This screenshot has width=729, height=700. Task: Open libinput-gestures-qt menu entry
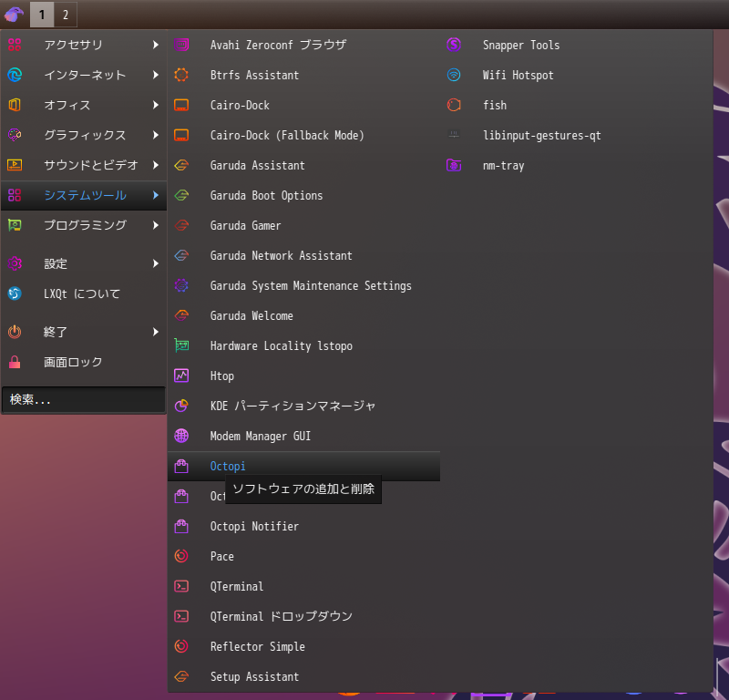click(577, 135)
